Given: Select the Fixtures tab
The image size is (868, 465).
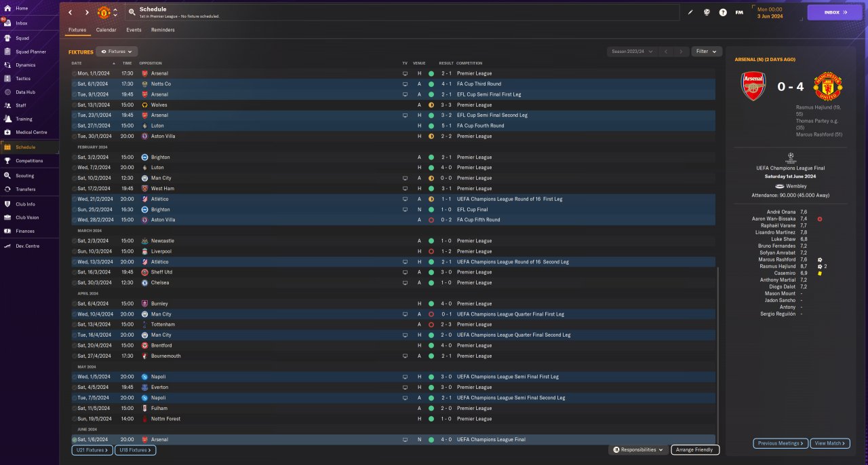Looking at the screenshot, I should (77, 30).
